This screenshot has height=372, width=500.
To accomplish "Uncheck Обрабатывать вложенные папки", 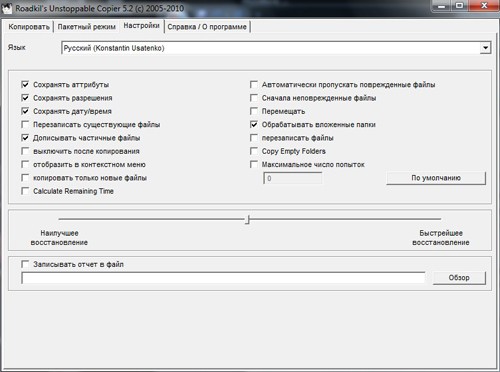I will pos(254,124).
